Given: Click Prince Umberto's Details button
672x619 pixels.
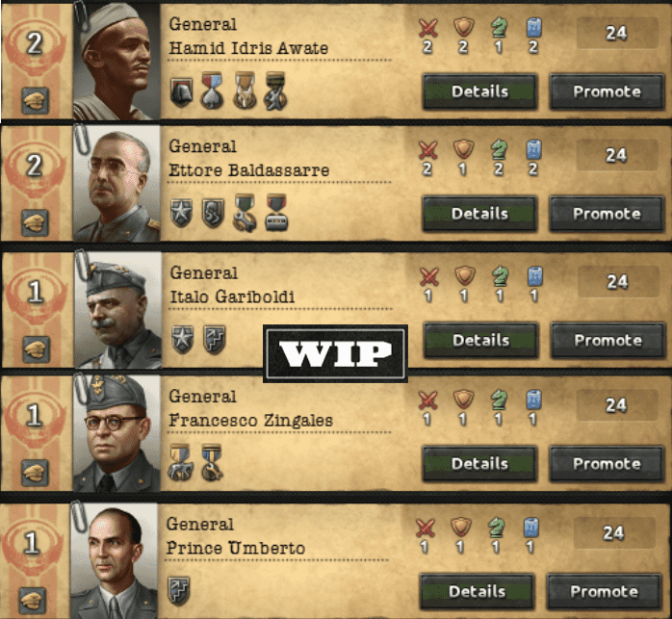Looking at the screenshot, I should click(477, 592).
